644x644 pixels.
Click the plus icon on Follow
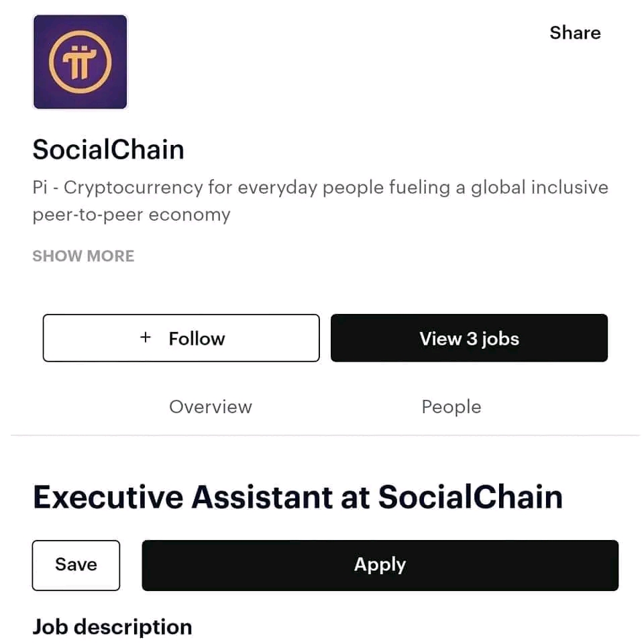coord(146,337)
